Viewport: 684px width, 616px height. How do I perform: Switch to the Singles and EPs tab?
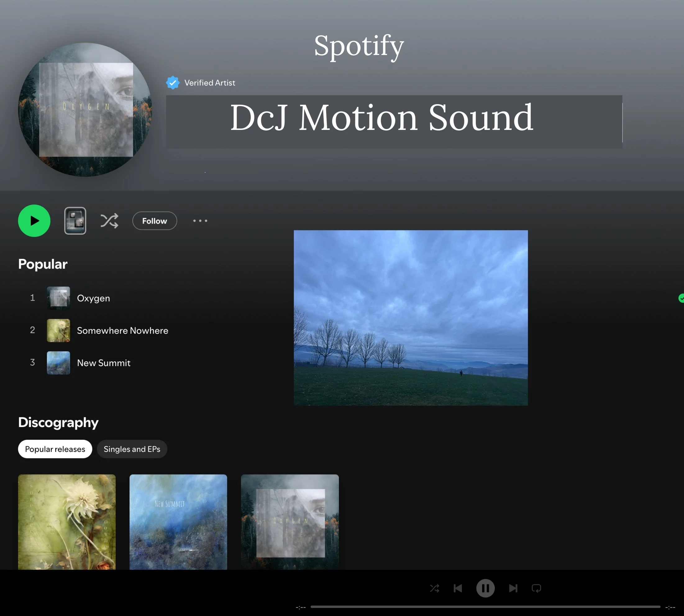(x=132, y=449)
